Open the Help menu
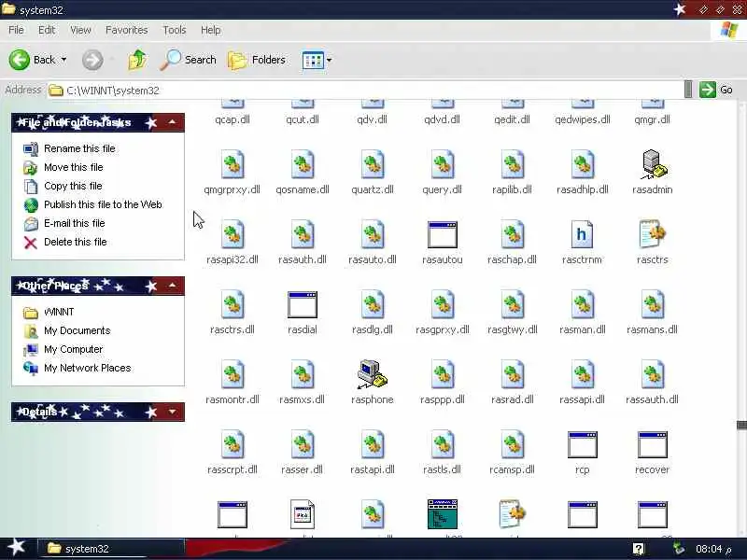Viewport: 747px width, 560px height. pyautogui.click(x=211, y=30)
